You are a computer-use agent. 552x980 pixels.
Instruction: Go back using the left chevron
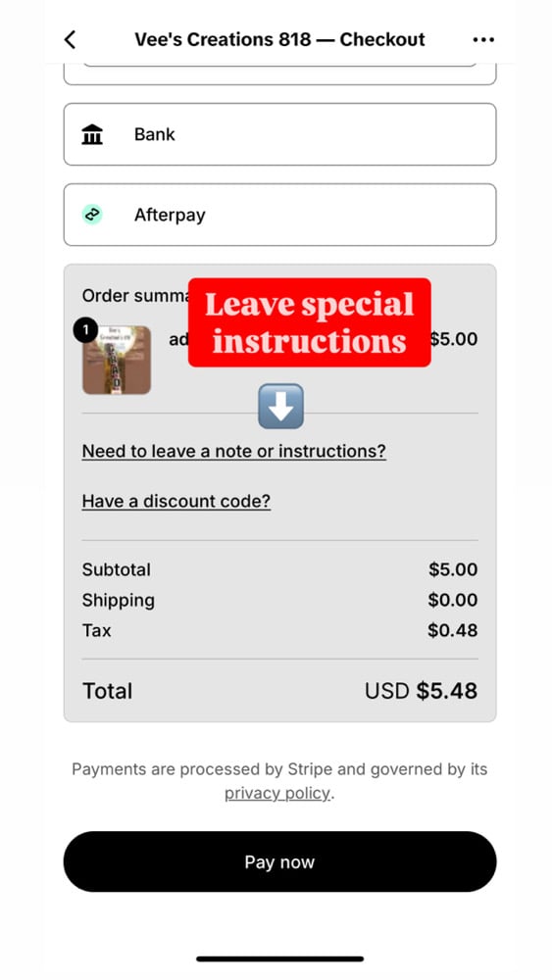click(x=70, y=40)
